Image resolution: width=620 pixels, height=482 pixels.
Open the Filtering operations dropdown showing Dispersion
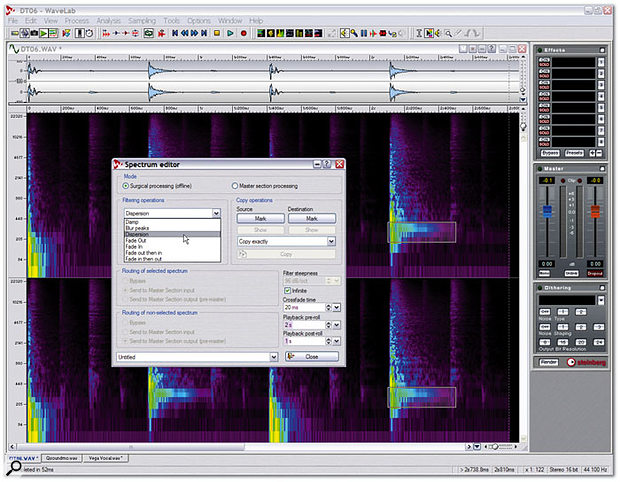(x=172, y=213)
